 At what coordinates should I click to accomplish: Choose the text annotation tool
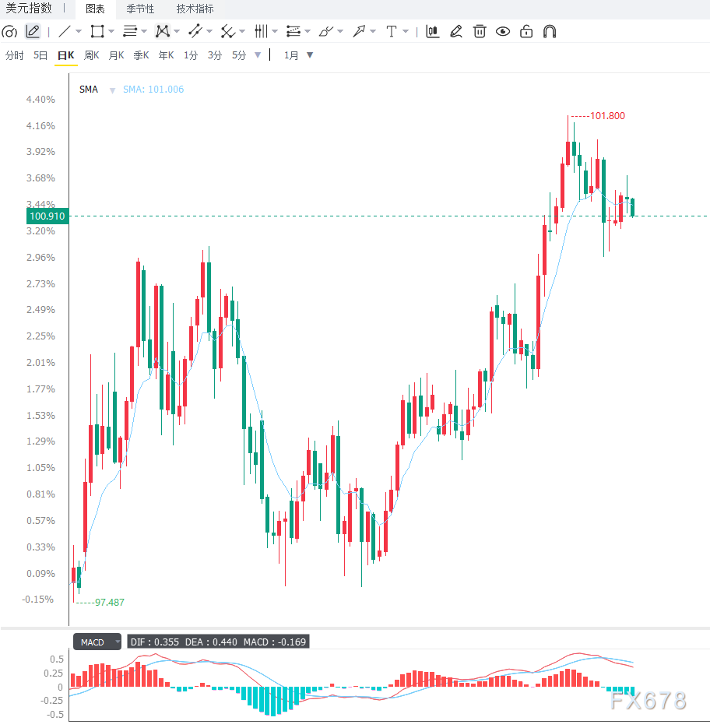click(x=392, y=32)
